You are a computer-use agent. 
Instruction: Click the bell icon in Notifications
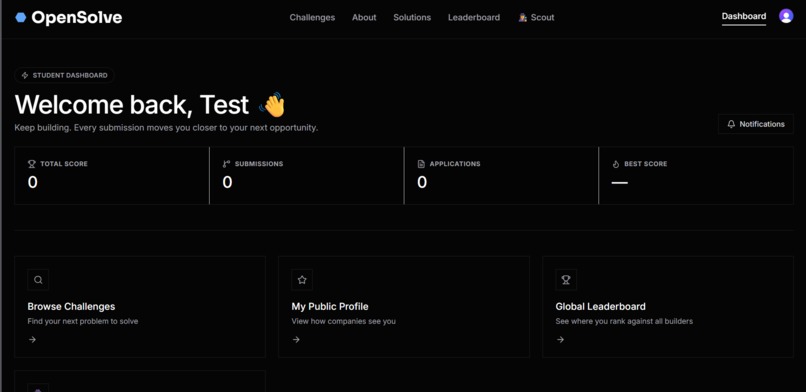pyautogui.click(x=731, y=124)
